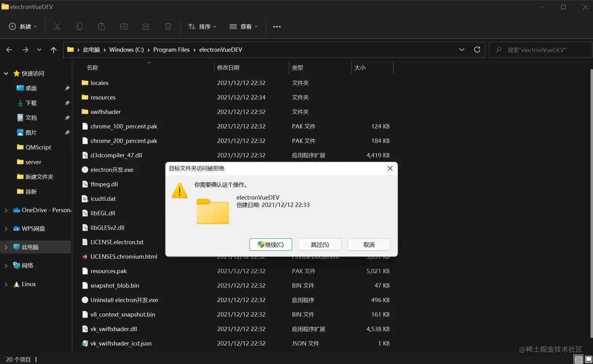Click the Share icon in toolbar

click(146, 27)
